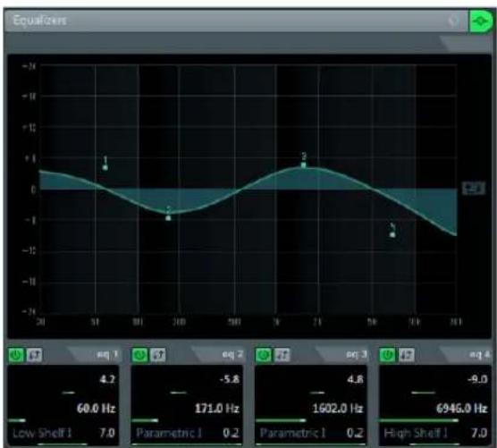
Task: Open eq 3 Parametric I type dropdown
Action: 292,433
